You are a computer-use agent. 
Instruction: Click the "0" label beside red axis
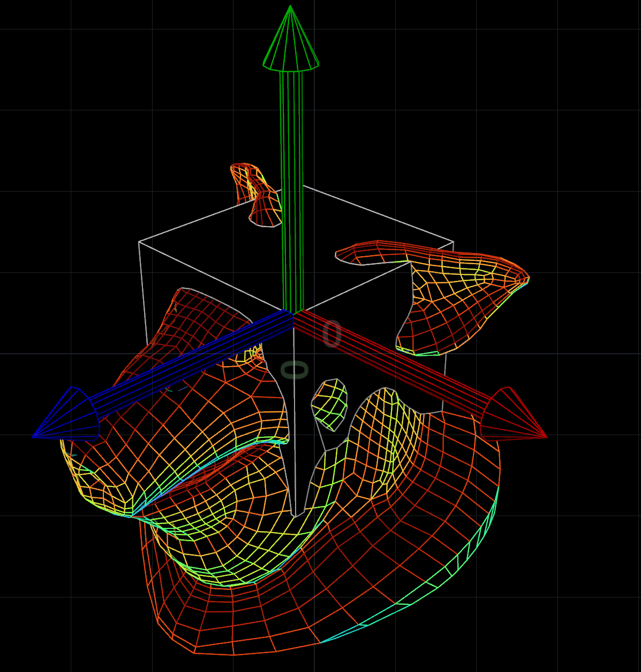coord(332,334)
